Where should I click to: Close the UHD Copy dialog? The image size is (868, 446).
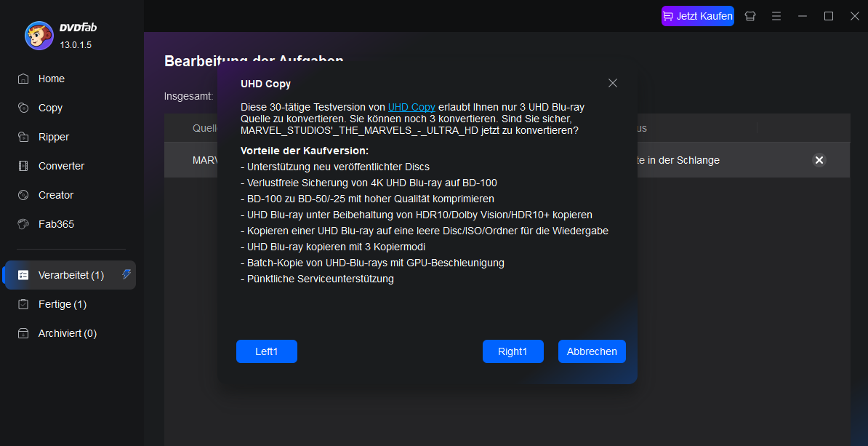point(613,83)
